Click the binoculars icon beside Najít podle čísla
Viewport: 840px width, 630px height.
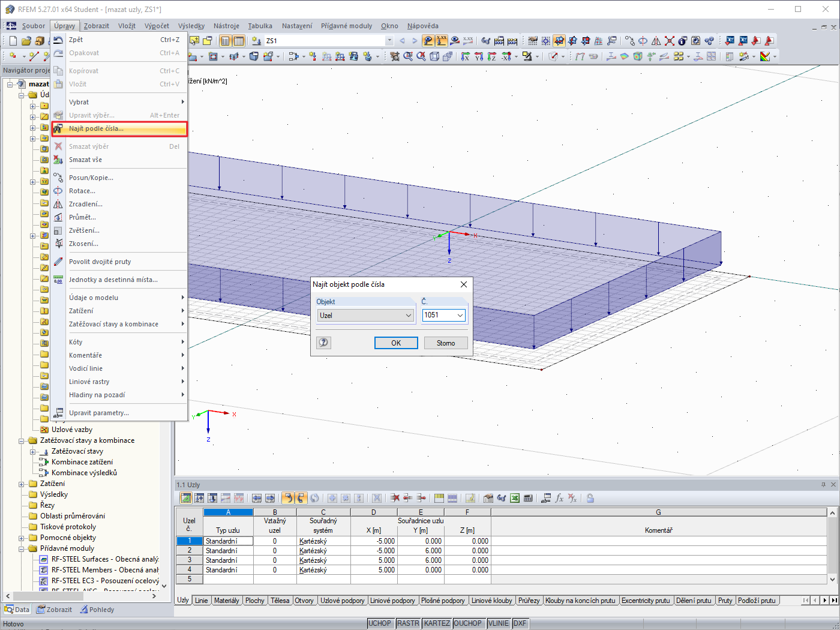[58, 128]
